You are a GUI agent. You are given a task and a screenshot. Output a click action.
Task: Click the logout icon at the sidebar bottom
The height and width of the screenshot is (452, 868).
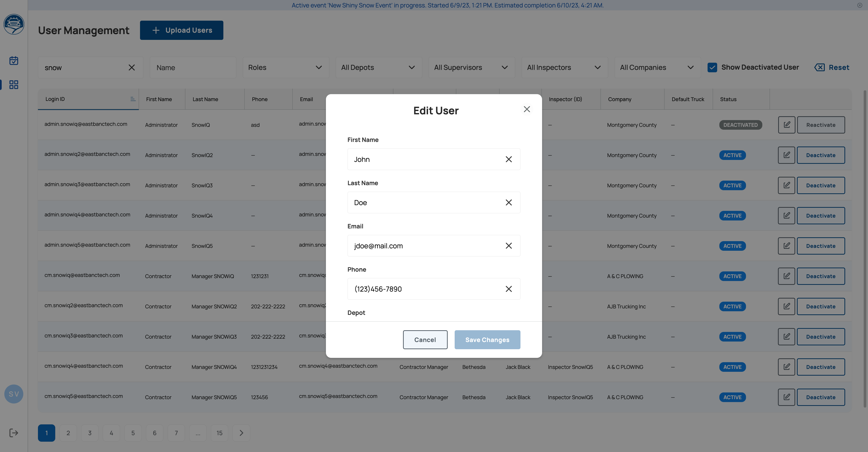tap(13, 433)
